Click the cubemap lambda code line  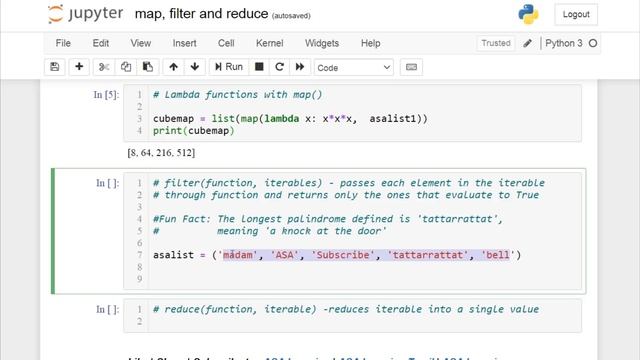click(290, 119)
